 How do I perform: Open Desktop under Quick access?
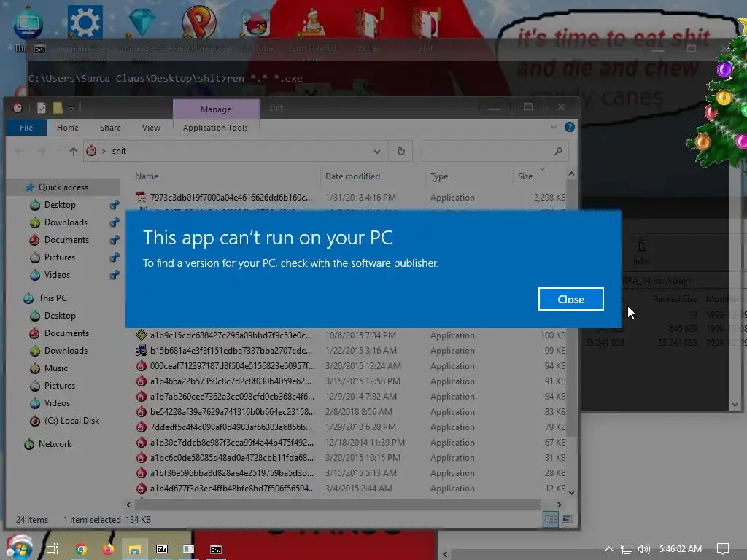(x=60, y=205)
